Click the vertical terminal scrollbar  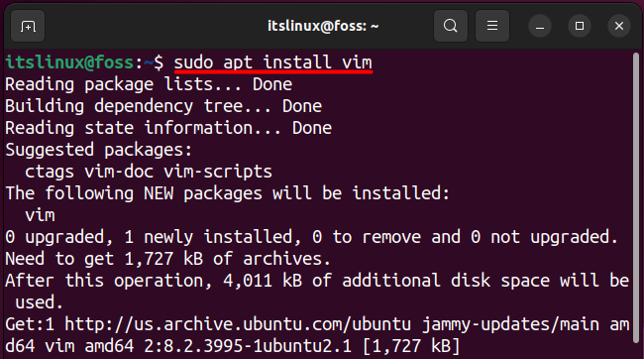pyautogui.click(x=636, y=197)
